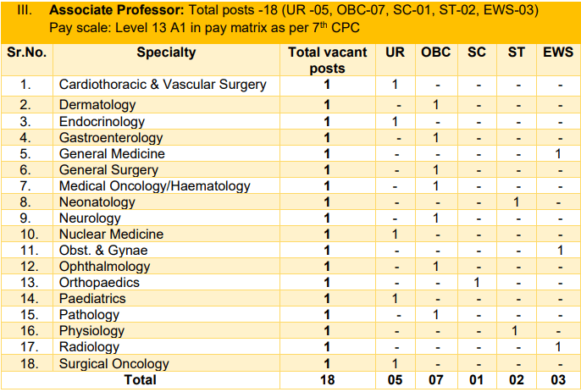Select the Gastroenterology specialty cell
581x392 pixels.
(x=111, y=137)
